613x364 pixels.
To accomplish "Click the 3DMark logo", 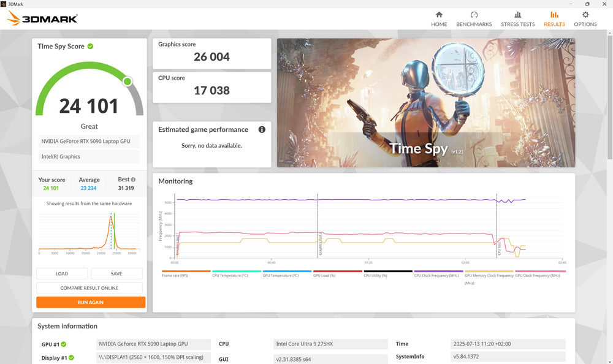I will point(42,18).
